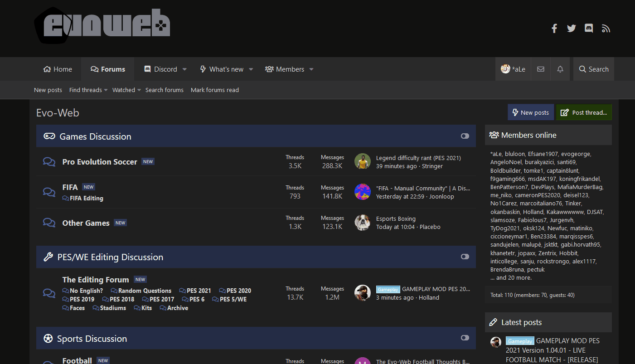Viewport: 635px width, 364px height.
Task: Expand the Discord menu dropdown arrow
Action: tap(184, 69)
